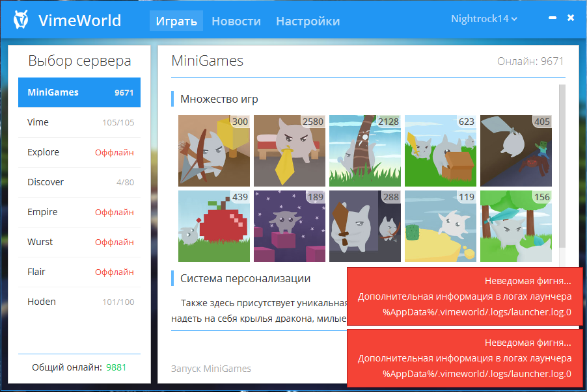Open the bed game thumbnail with 2580 players
The image size is (587, 392).
(x=289, y=151)
